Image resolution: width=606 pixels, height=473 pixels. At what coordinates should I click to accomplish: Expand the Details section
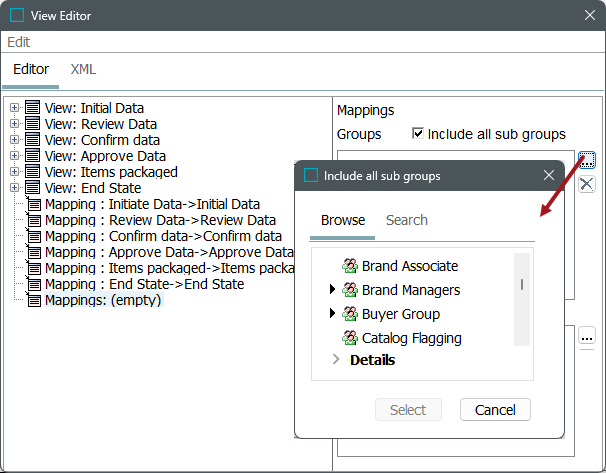(x=336, y=360)
